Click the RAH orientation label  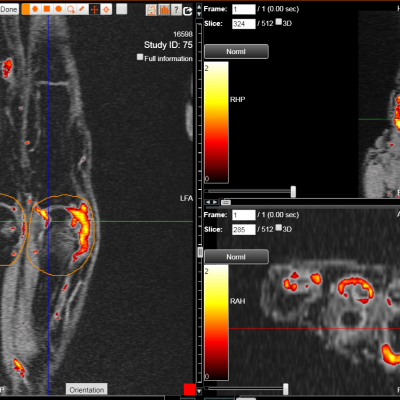(238, 301)
